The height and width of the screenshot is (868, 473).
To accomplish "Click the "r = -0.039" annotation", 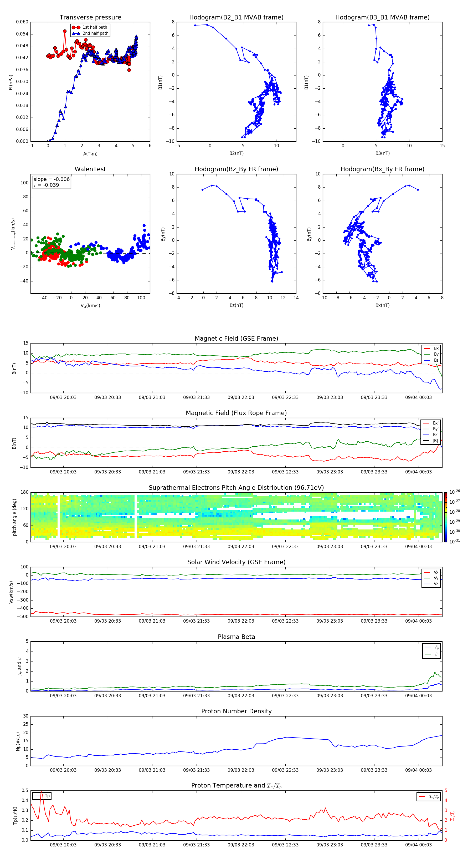I will tap(47, 185).
